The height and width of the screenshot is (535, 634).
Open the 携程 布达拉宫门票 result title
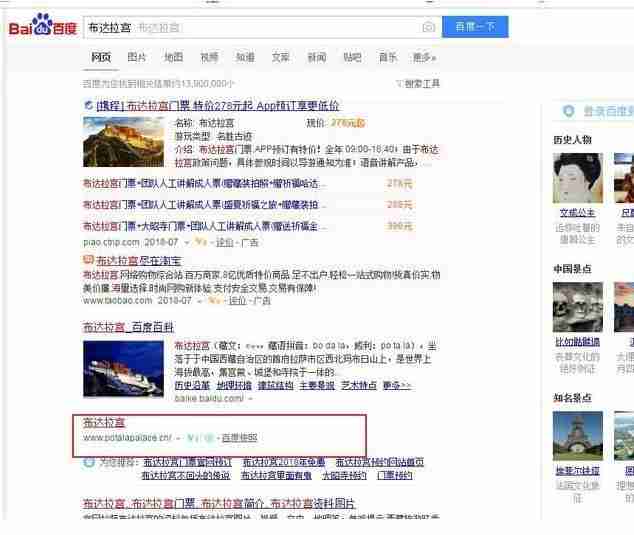(218, 106)
